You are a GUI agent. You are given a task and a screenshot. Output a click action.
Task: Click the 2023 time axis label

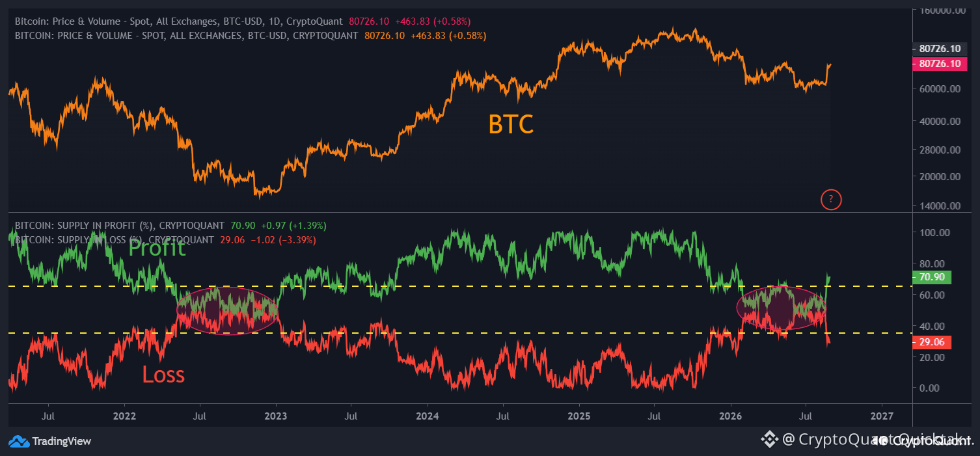[276, 415]
